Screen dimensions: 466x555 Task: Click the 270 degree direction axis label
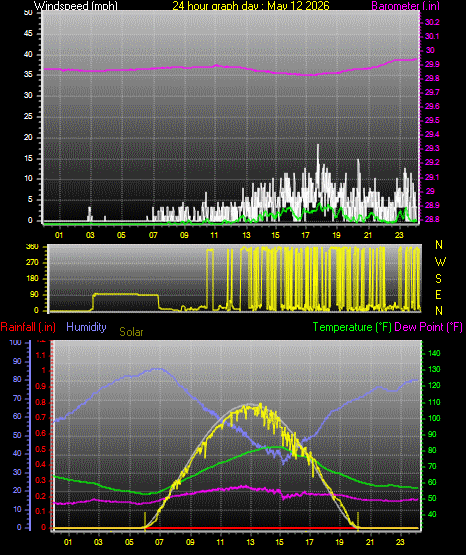32,263
